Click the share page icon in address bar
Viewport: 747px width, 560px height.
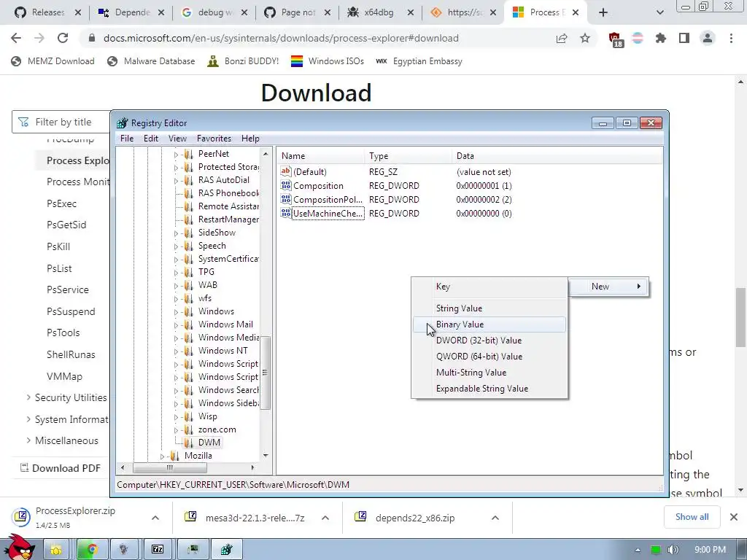[x=562, y=38]
